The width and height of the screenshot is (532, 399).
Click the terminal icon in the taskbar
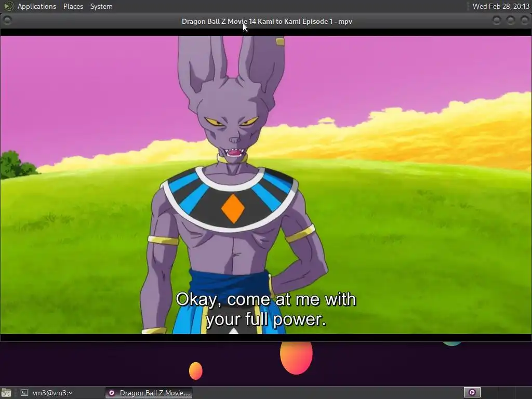point(24,393)
